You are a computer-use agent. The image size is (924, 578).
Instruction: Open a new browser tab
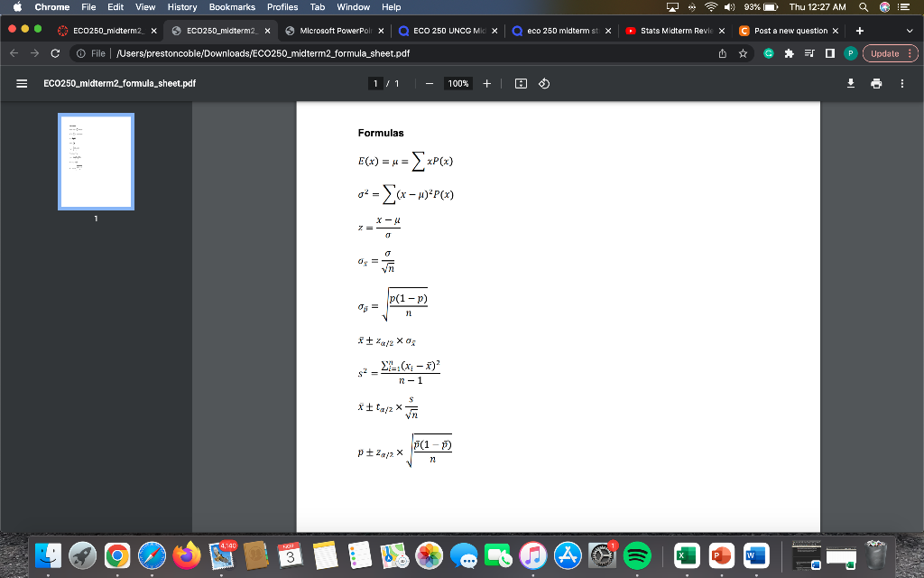click(x=860, y=31)
